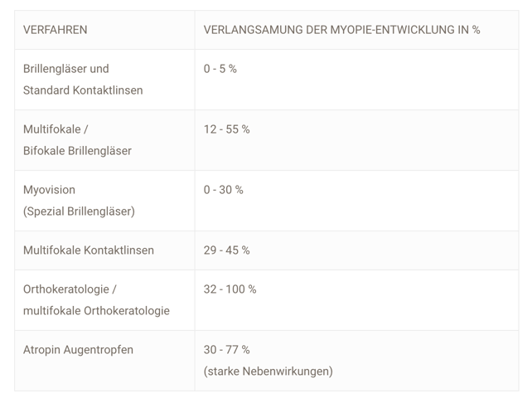Click the '12 - 55 %' value

[226, 129]
